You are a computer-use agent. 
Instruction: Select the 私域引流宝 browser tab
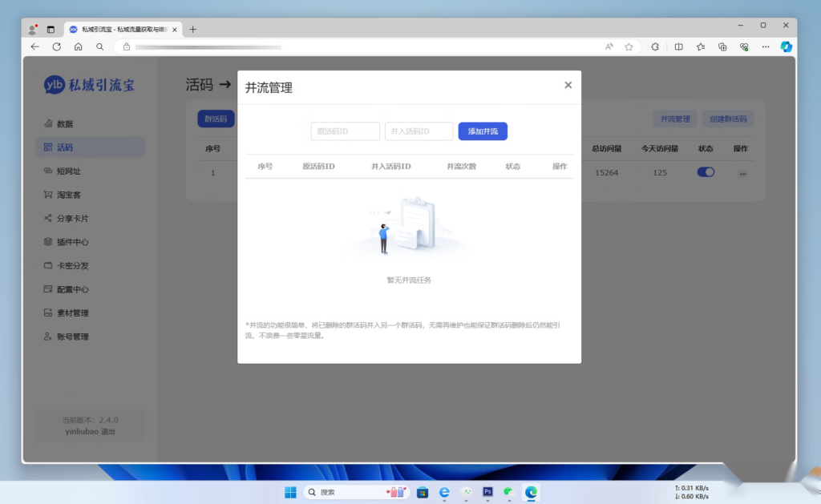(x=119, y=29)
